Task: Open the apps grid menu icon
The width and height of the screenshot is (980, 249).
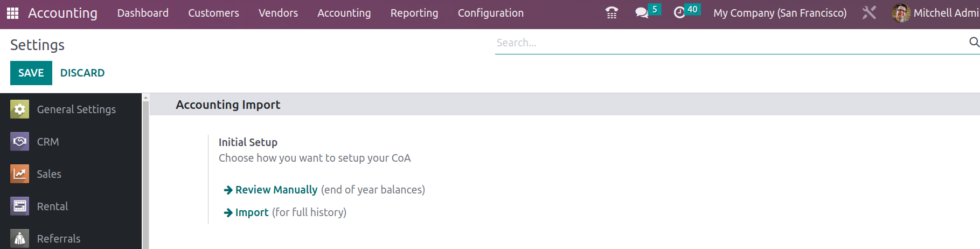Action: point(12,13)
